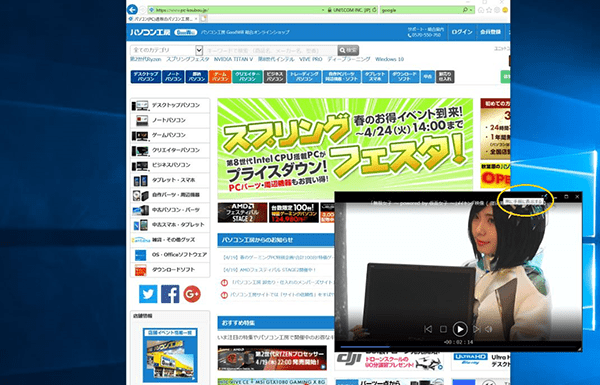Open the VIVE PRO keyword link
The image size is (600, 385).
click(x=311, y=59)
